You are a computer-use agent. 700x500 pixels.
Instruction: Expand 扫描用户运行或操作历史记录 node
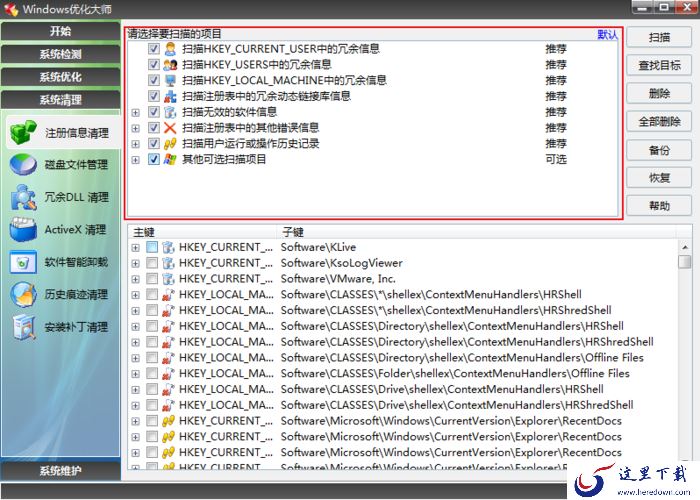pyautogui.click(x=136, y=144)
